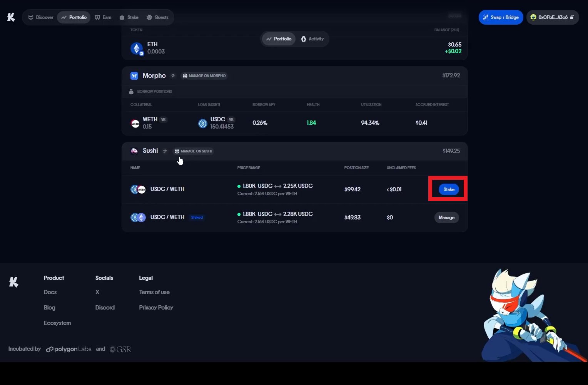Switch to the Activity view toggle
588x385 pixels.
click(x=312, y=39)
